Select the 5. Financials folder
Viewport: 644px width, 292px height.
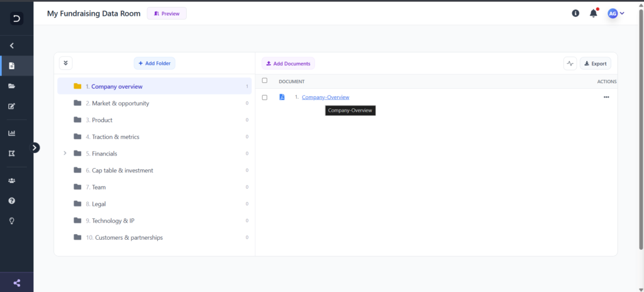point(155,154)
